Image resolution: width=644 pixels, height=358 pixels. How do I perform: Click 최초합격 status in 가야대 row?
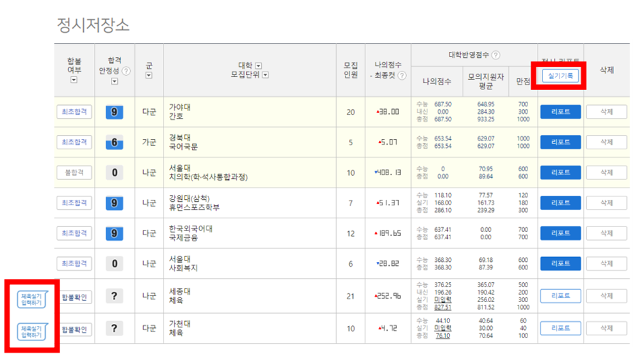click(x=74, y=112)
